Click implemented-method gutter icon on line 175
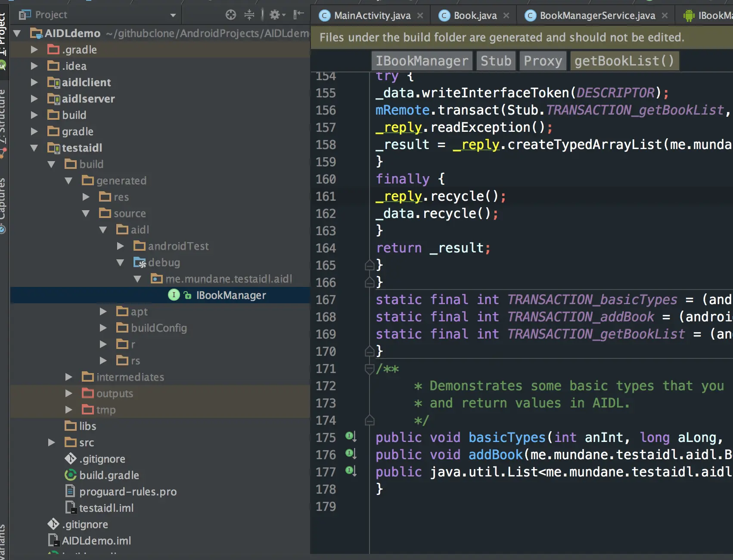This screenshot has height=560, width=733. (351, 436)
